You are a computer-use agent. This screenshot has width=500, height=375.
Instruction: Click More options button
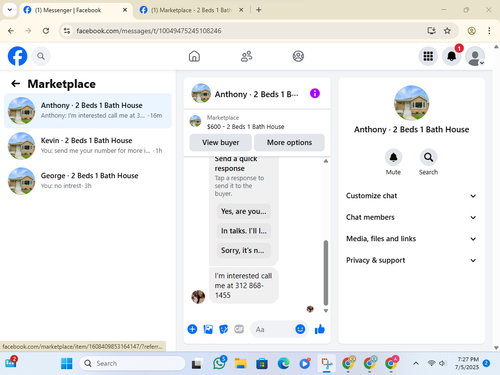(x=289, y=143)
